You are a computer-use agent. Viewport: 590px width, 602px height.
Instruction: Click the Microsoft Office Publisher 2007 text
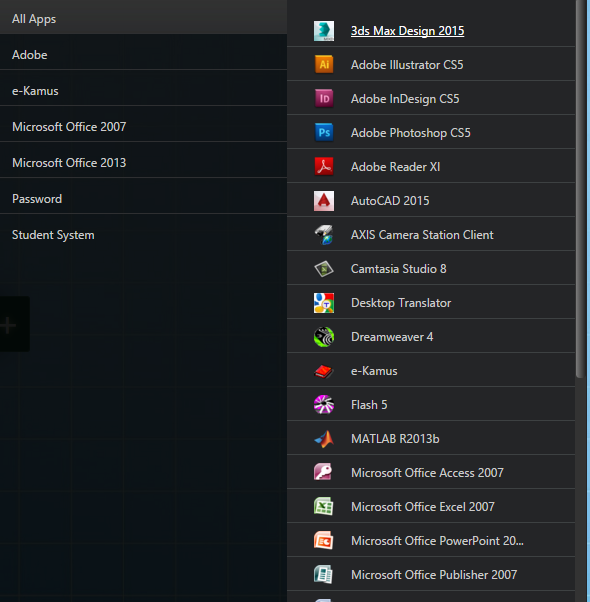434,575
